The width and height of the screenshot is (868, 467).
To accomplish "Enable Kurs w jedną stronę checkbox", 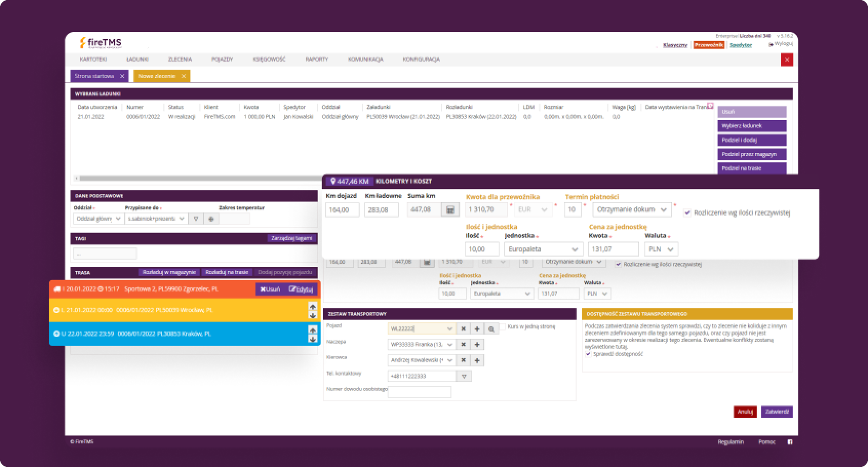I will pos(503,326).
